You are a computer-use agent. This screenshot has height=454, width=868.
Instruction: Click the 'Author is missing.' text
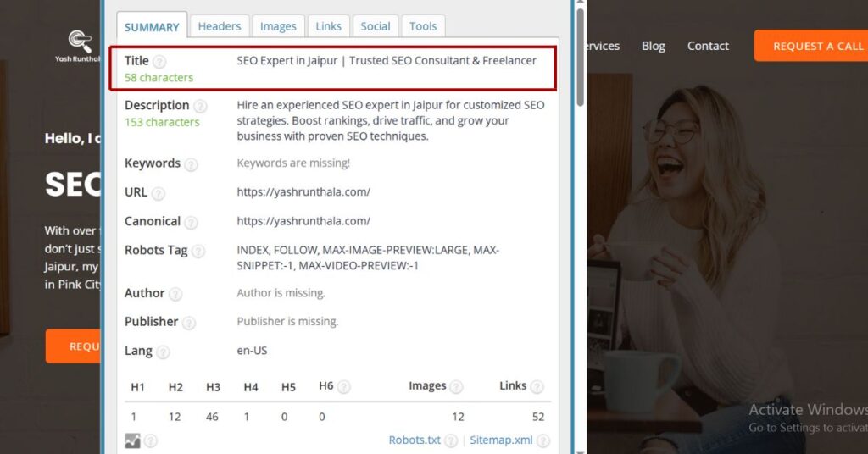(281, 292)
